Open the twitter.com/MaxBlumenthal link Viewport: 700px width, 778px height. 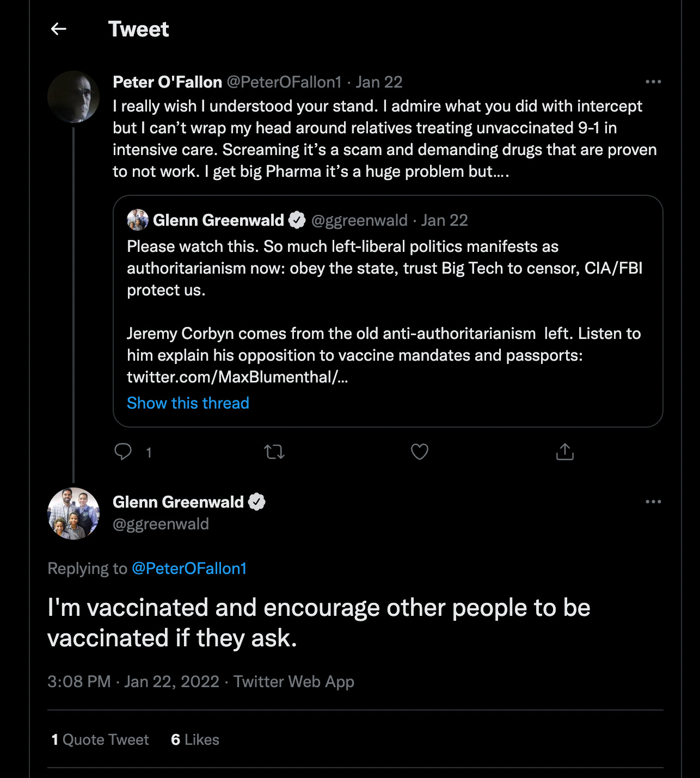(237, 377)
